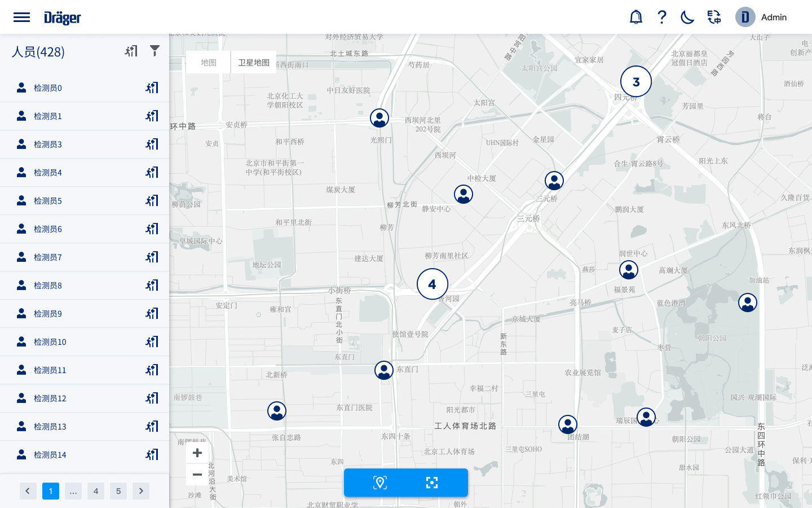The width and height of the screenshot is (812, 508).
Task: Zoom in on the map
Action: (197, 453)
